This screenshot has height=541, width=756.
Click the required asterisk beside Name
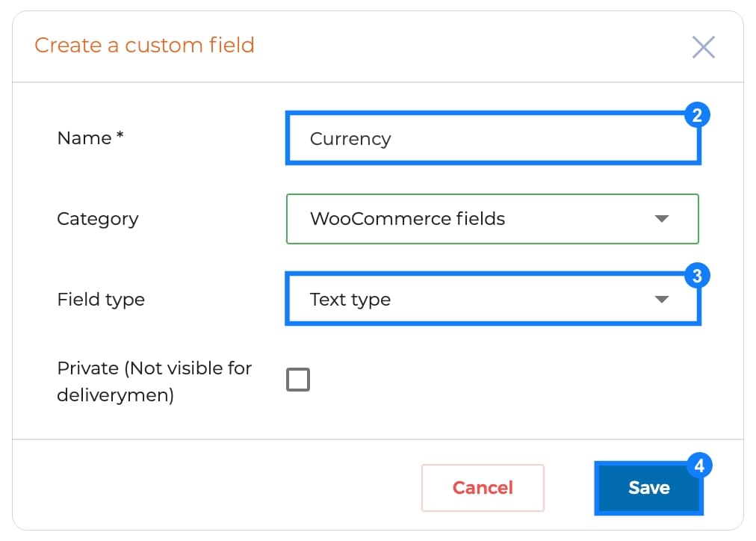tap(120, 135)
